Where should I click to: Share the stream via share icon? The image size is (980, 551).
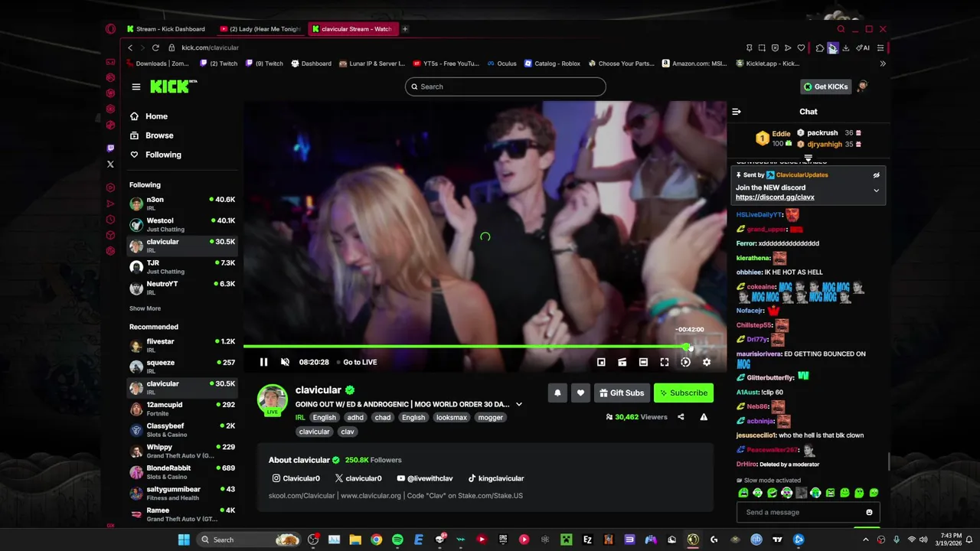pos(681,417)
